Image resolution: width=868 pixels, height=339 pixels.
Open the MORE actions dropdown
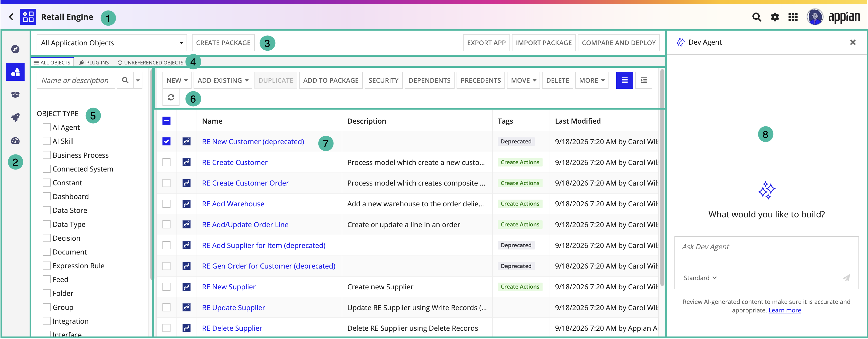(x=592, y=80)
